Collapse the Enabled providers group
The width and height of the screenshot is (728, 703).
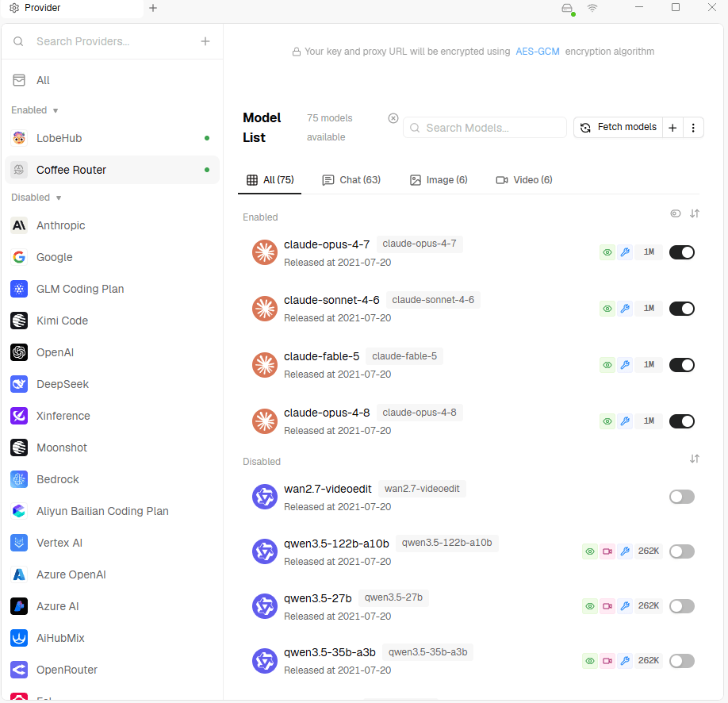[x=35, y=110]
